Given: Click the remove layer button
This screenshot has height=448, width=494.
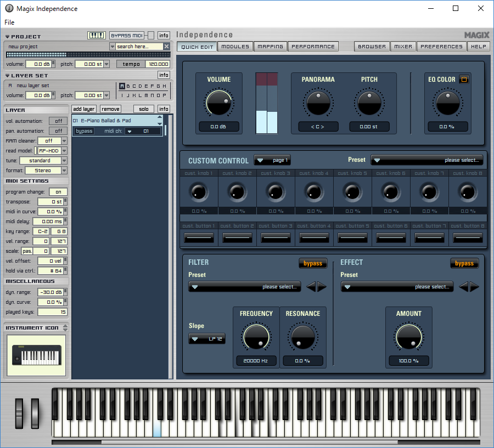Looking at the screenshot, I should tap(110, 109).
